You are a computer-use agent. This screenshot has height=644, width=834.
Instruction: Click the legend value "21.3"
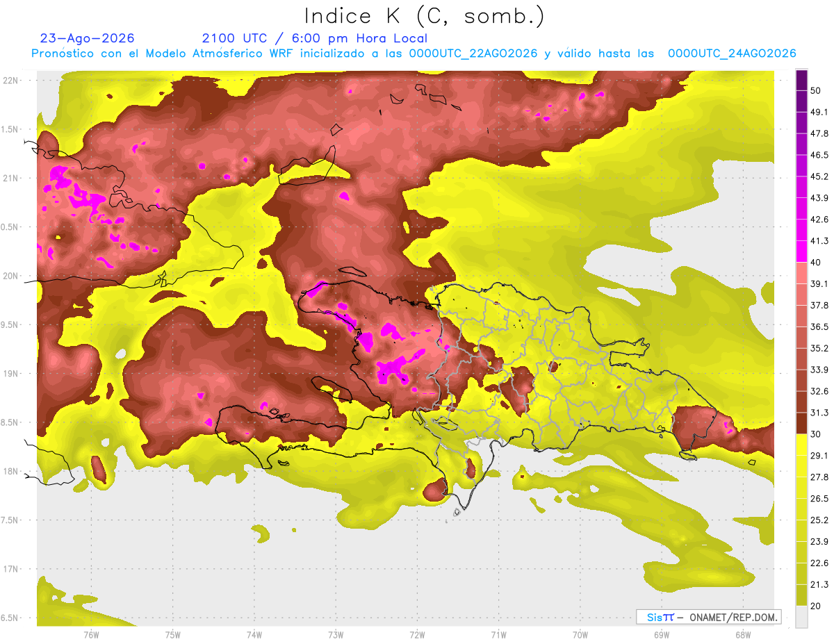819,584
